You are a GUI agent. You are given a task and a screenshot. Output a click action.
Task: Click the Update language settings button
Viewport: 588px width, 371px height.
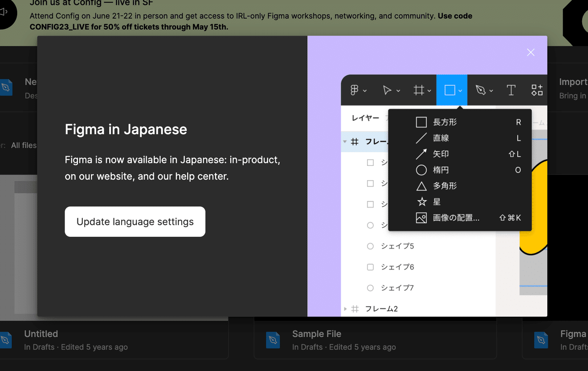(135, 222)
